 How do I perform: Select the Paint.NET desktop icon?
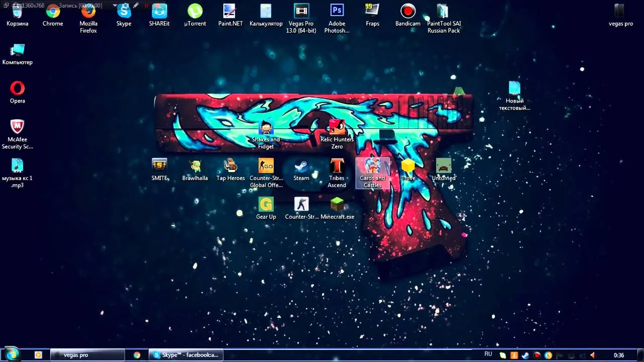click(230, 15)
